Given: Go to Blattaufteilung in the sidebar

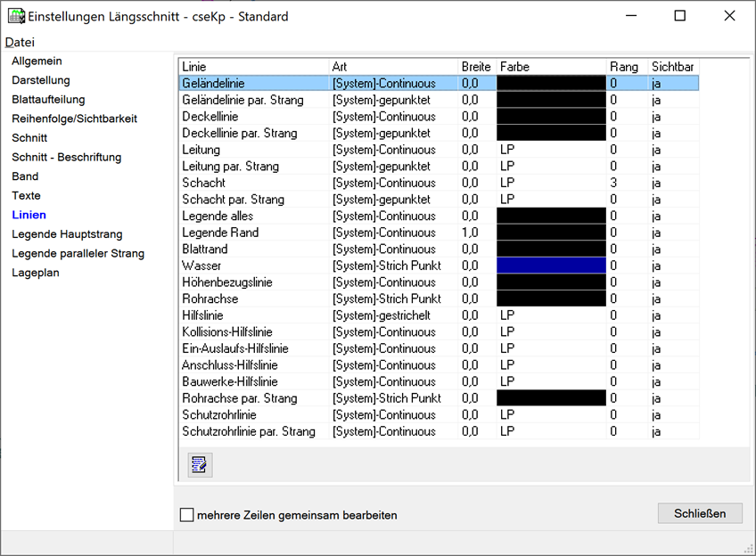Looking at the screenshot, I should [48, 100].
